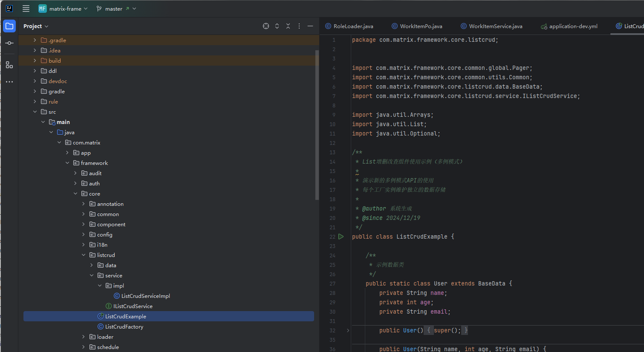Screen dimensions: 644x352
Task: Click Collapse All in the Project panel
Action: [x=288, y=26]
